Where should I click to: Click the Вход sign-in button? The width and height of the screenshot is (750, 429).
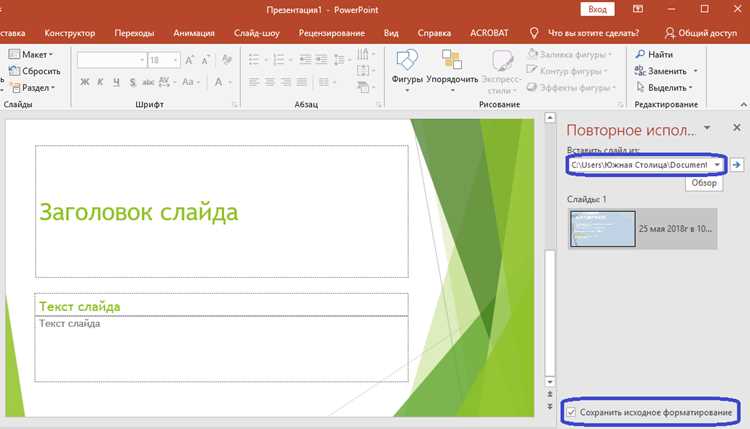[x=597, y=9]
